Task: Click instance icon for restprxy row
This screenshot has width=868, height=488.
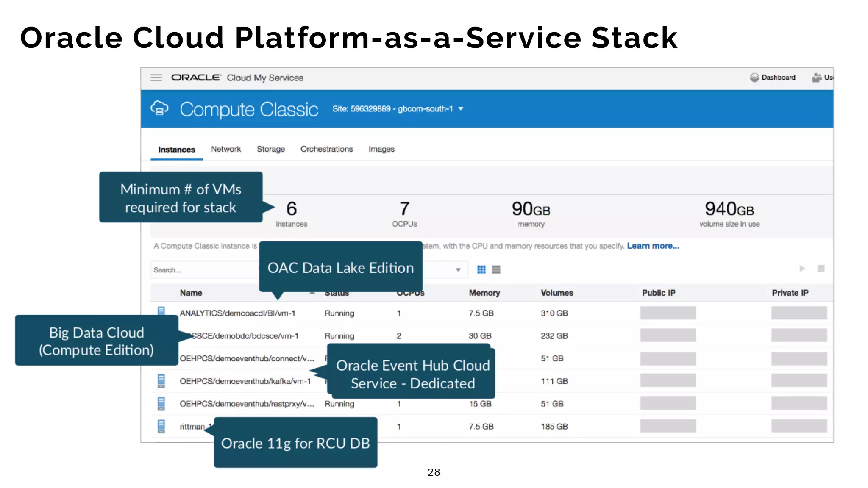Action: pos(161,404)
